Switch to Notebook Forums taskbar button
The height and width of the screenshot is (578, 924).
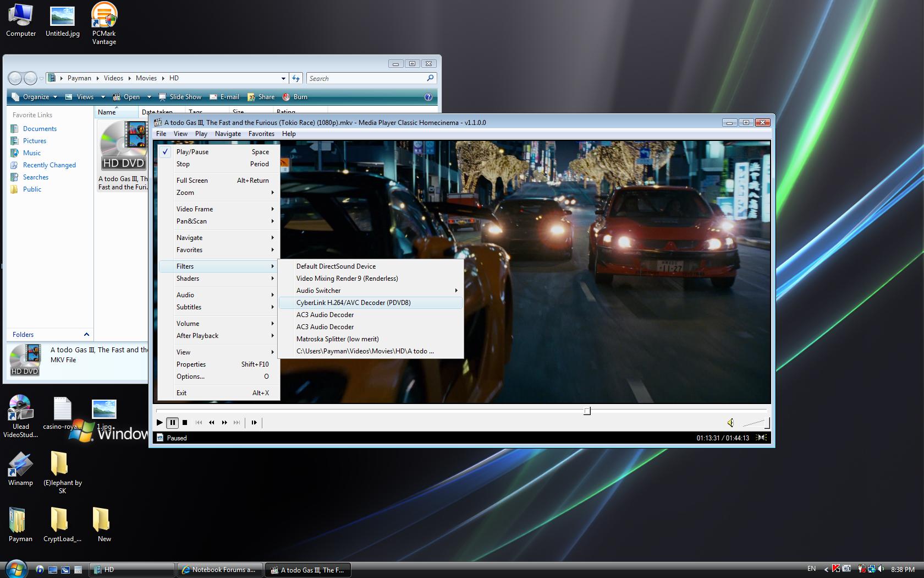(x=219, y=570)
